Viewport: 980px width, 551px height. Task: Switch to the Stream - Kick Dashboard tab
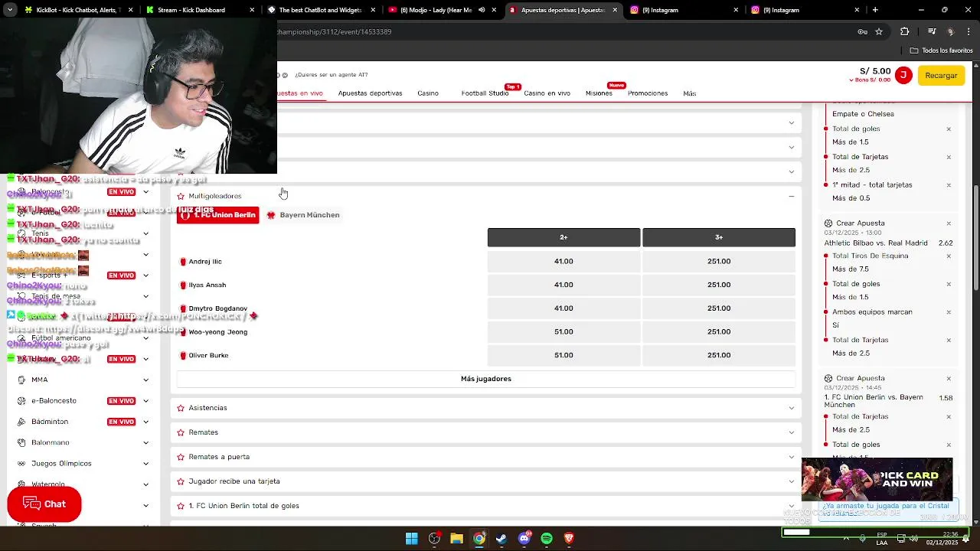(199, 10)
